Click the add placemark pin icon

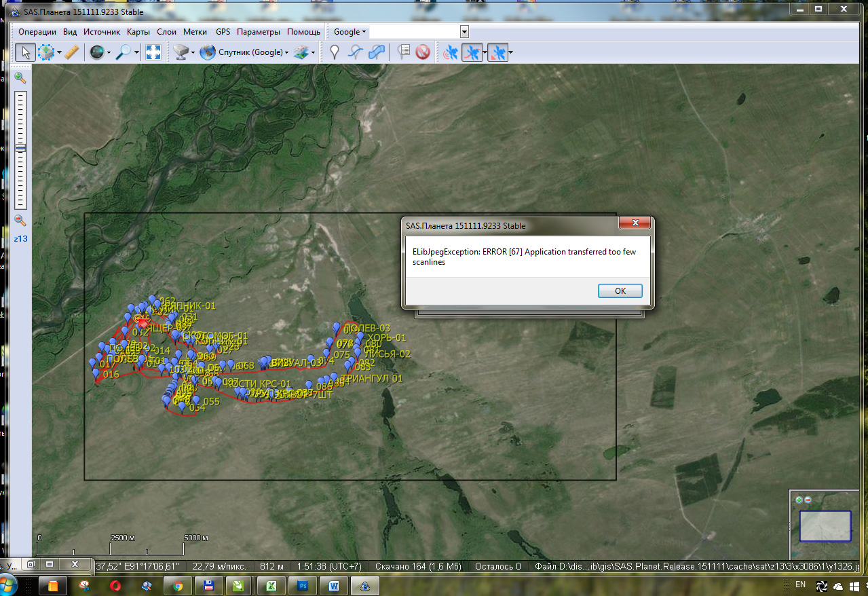point(334,52)
